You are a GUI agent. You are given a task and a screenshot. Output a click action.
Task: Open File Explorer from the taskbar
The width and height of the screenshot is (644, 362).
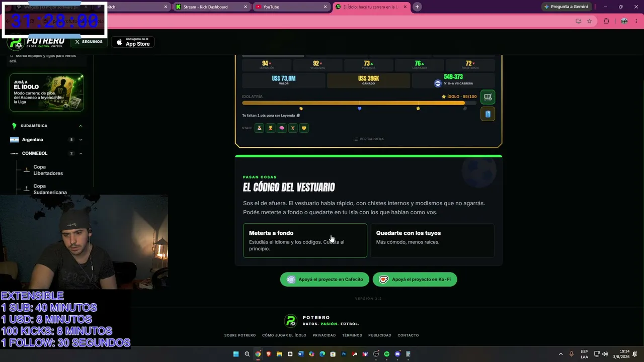pyautogui.click(x=279, y=354)
